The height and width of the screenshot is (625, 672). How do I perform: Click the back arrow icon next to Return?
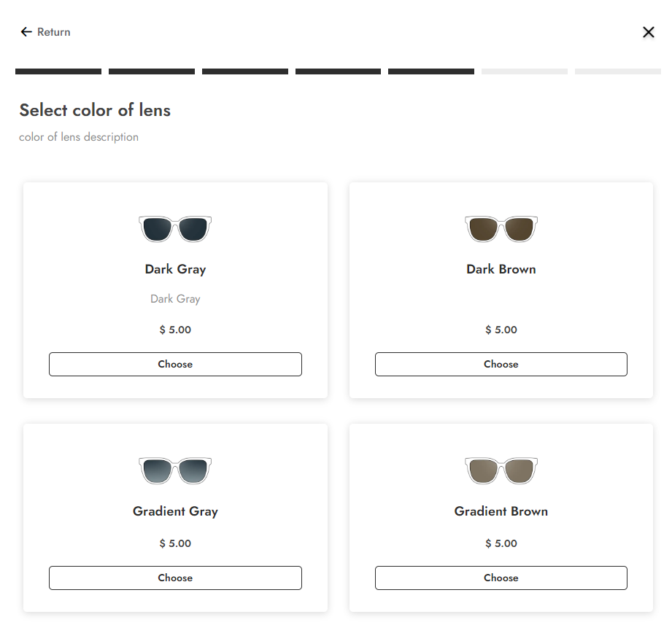[26, 32]
